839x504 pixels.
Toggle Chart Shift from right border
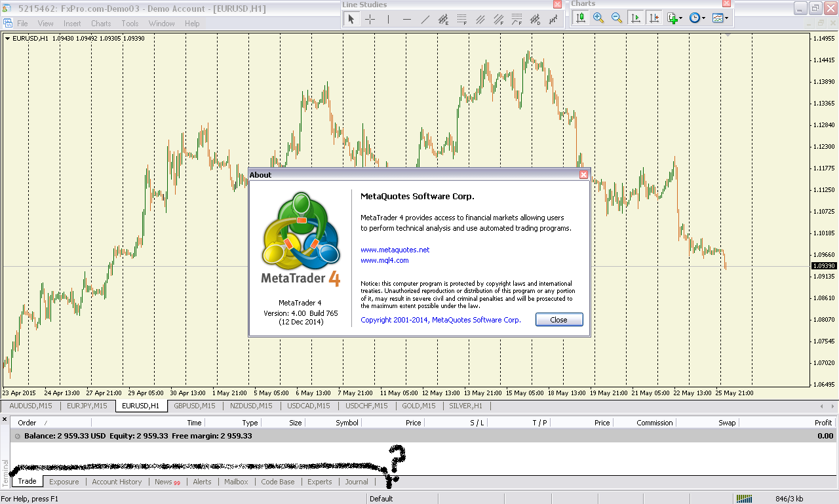pyautogui.click(x=654, y=18)
